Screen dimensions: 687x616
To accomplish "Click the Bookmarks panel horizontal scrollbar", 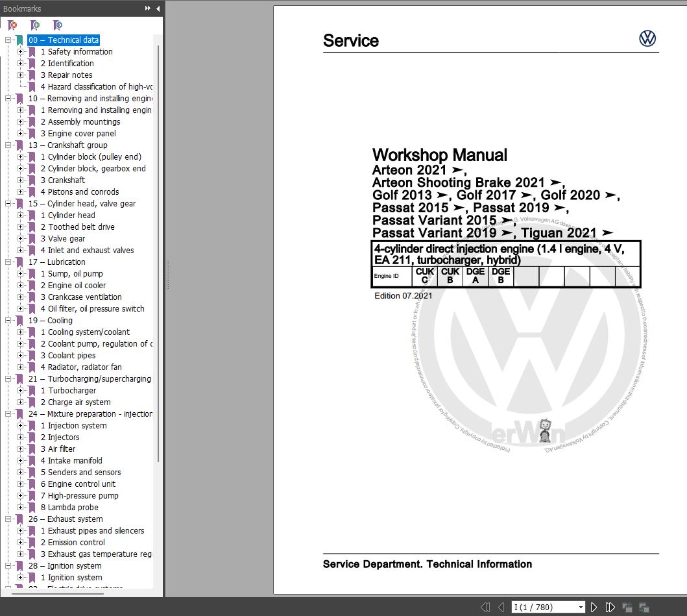I will click(x=58, y=594).
